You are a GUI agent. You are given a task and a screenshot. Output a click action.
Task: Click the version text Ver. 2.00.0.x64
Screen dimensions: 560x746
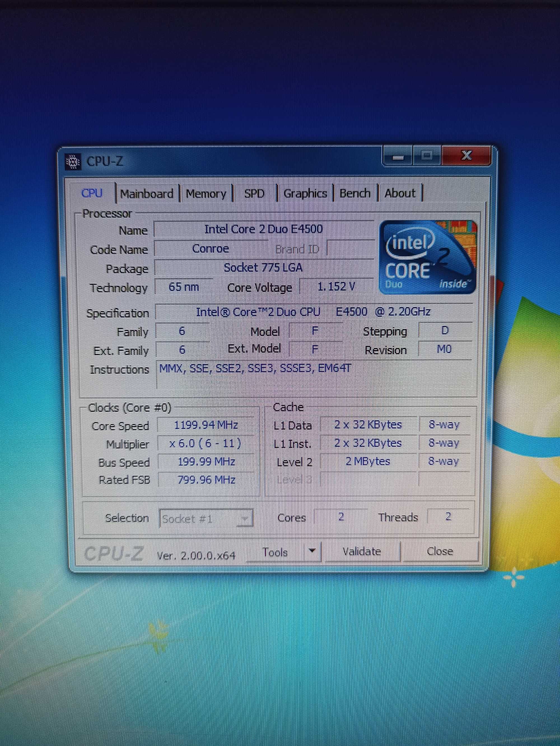(x=196, y=556)
